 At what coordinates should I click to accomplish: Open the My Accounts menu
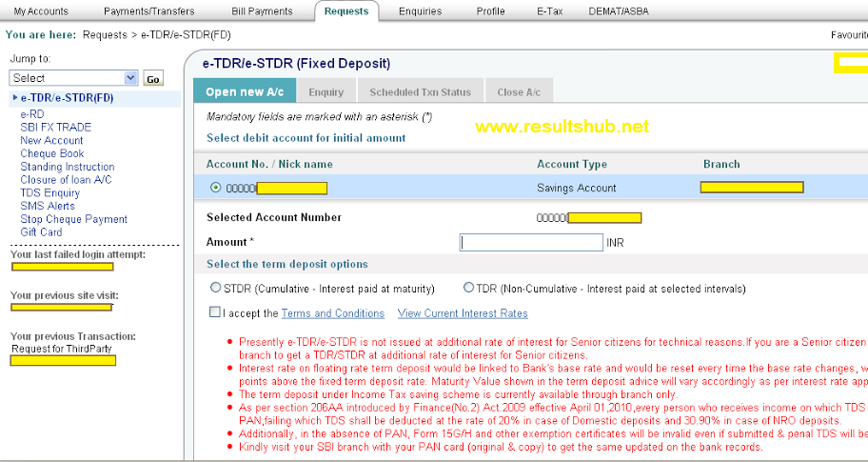tap(41, 11)
